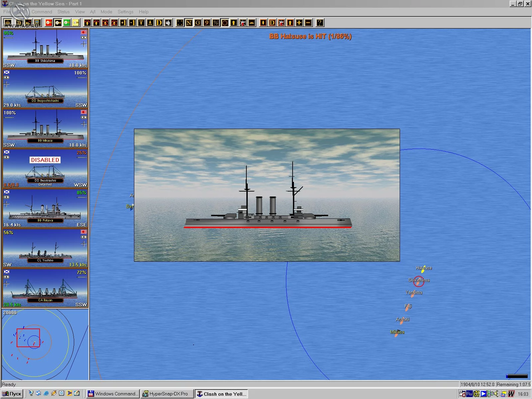The width and height of the screenshot is (532, 399).
Task: Click the yellow minus zoom icon
Action: 308,23
